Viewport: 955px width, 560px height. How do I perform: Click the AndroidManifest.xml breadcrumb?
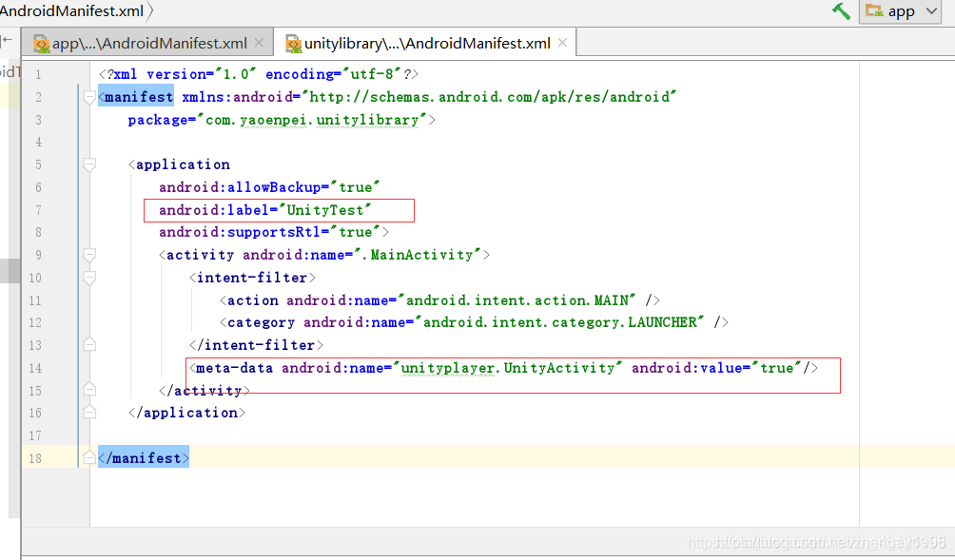[x=72, y=11]
